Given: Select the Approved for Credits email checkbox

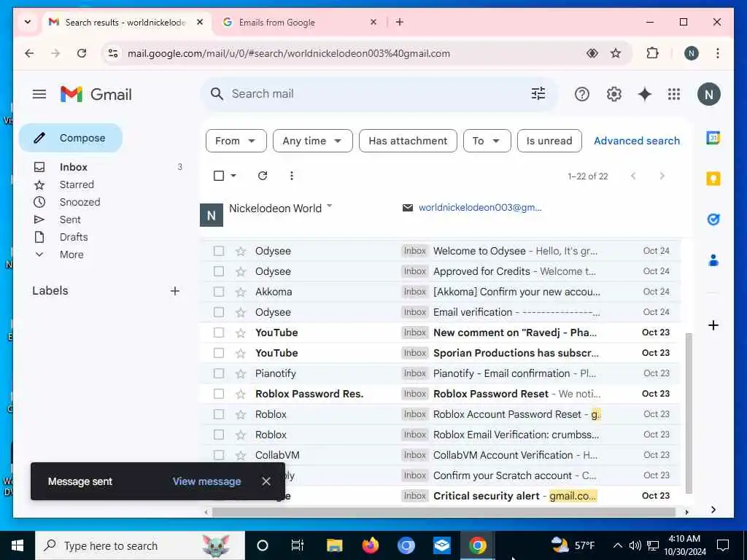Looking at the screenshot, I should (x=219, y=271).
